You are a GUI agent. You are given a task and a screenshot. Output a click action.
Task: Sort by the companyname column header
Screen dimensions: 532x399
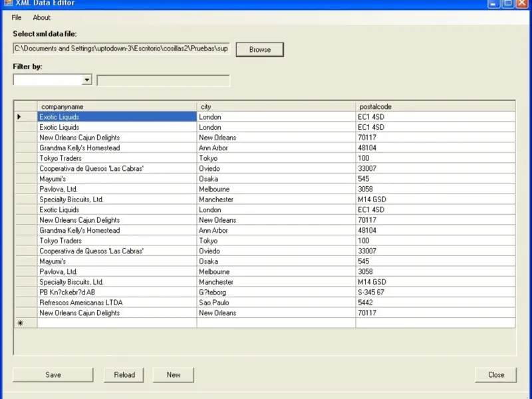117,106
